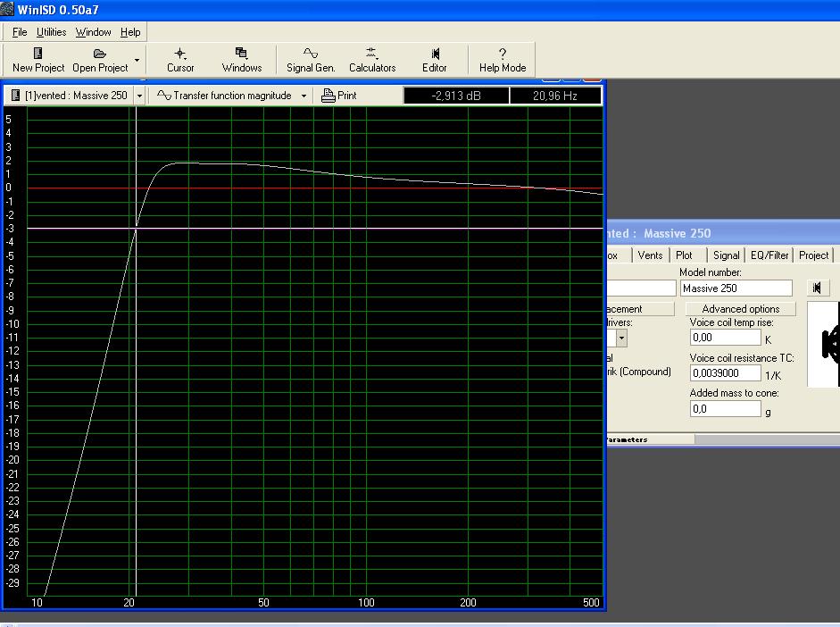840x627 pixels.
Task: Switch to the EQ/Filter tab
Action: pos(769,255)
